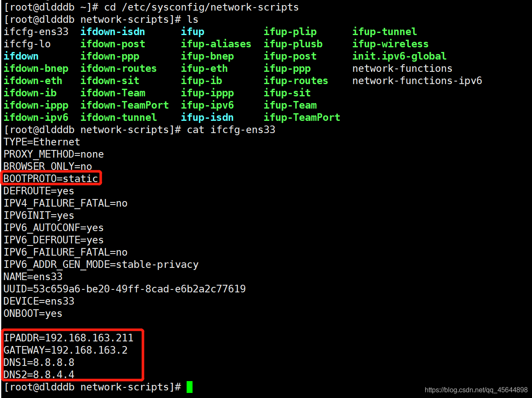532x398 pixels.
Task: Select the ifdown-ipv6 file name
Action: click(x=36, y=117)
